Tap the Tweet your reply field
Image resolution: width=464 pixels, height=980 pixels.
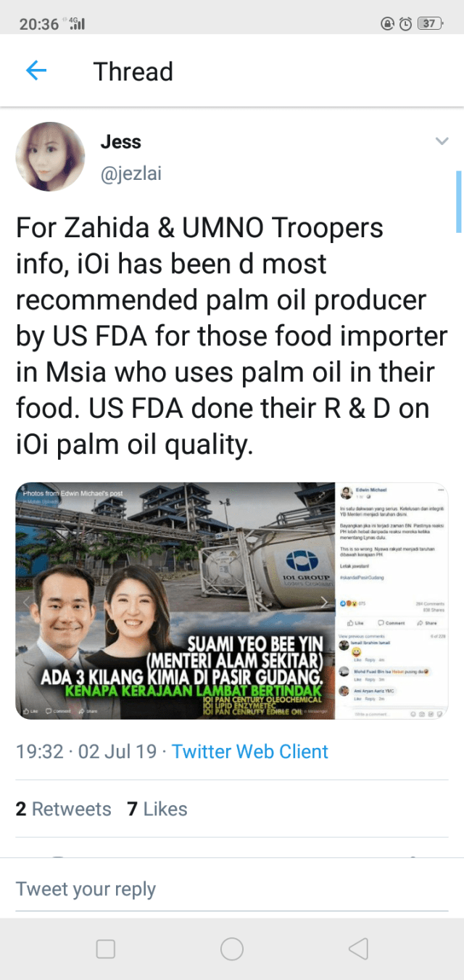(232, 889)
